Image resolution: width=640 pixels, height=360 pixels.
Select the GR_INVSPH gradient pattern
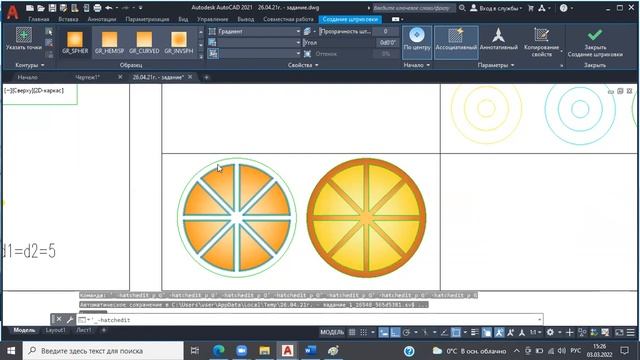(178, 42)
